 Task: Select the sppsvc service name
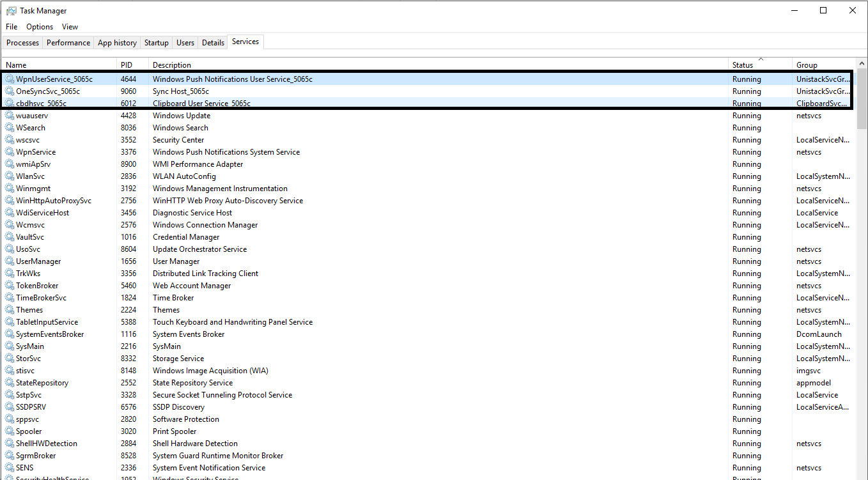[x=27, y=419]
